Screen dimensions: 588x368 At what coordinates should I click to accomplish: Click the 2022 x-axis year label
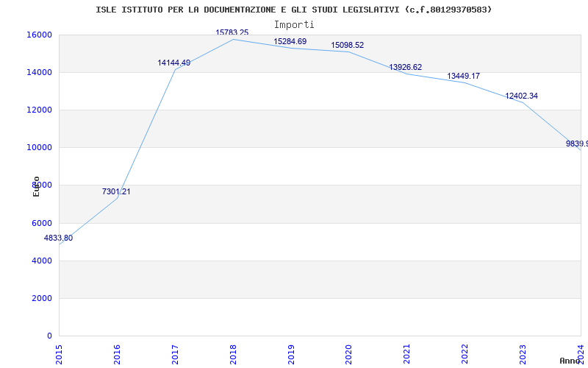coord(465,354)
